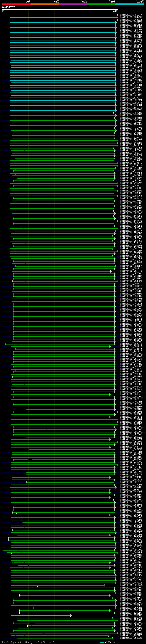The width and height of the screenshot is (146, 644).
Task: Select hit label UniRef100_Q9FF90
Action: (131, 123)
